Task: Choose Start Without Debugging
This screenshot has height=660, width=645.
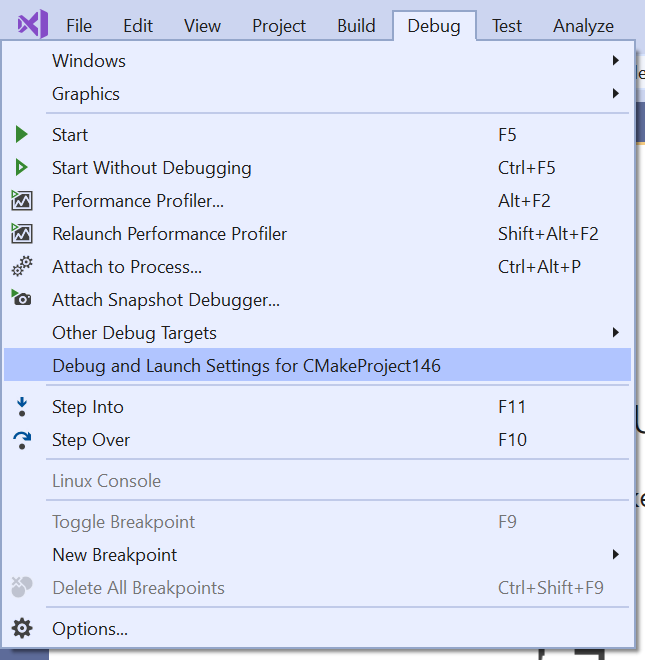Action: tap(317, 168)
